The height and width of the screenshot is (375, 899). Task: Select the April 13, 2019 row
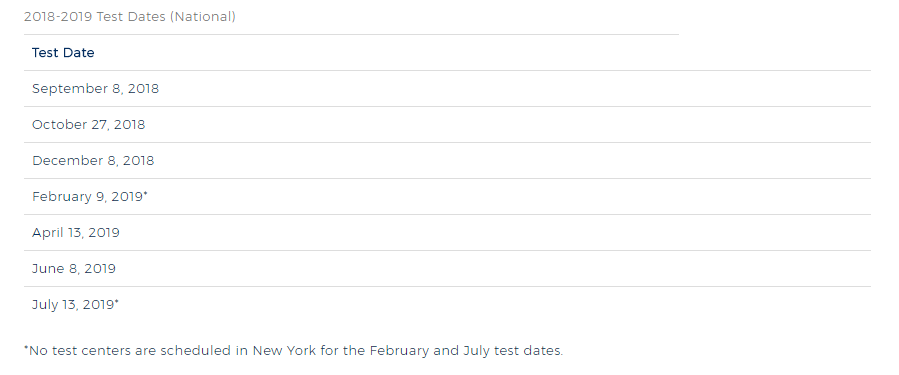[x=447, y=233]
